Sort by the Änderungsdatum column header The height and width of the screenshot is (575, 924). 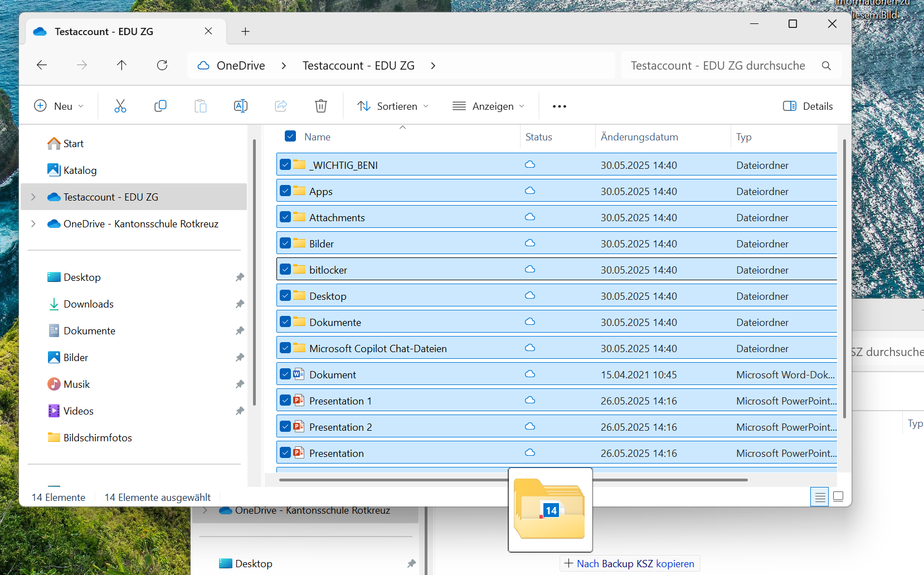(x=639, y=137)
